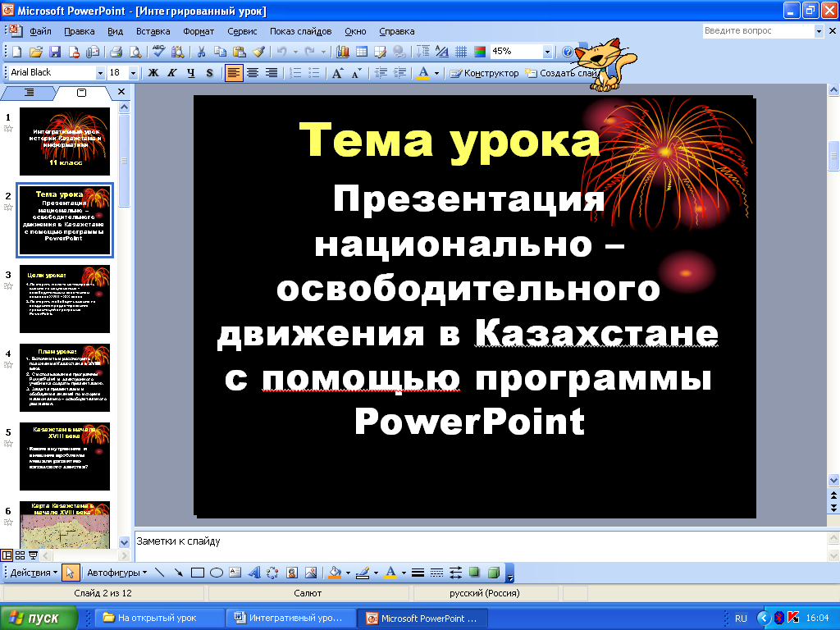Switch to Интегративный уро… taskbar window

291,618
